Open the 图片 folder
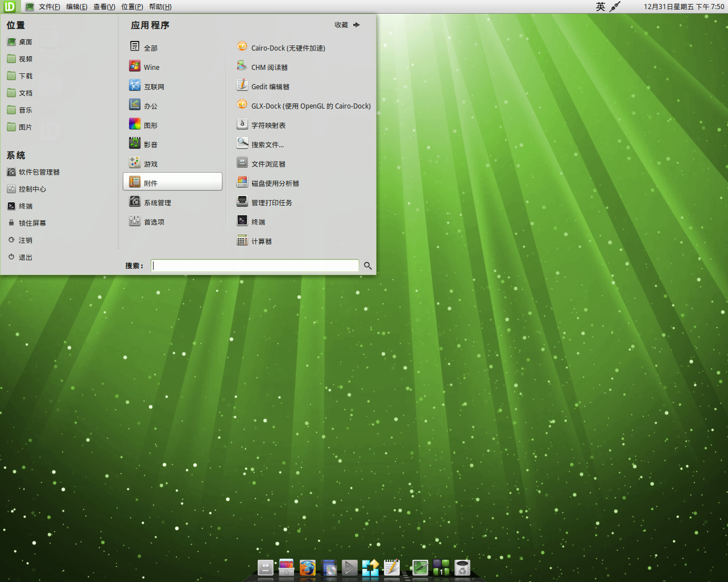This screenshot has width=728, height=582. click(x=20, y=127)
